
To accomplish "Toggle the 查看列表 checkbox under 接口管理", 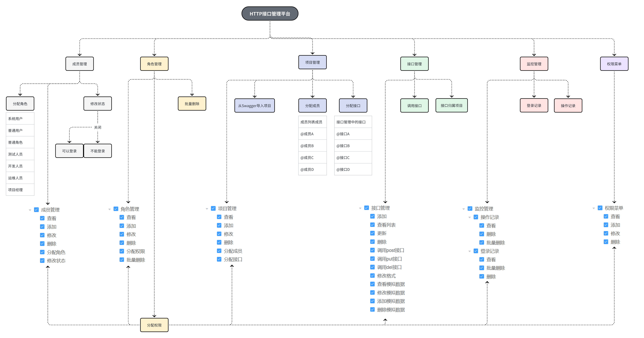I will (x=372, y=225).
